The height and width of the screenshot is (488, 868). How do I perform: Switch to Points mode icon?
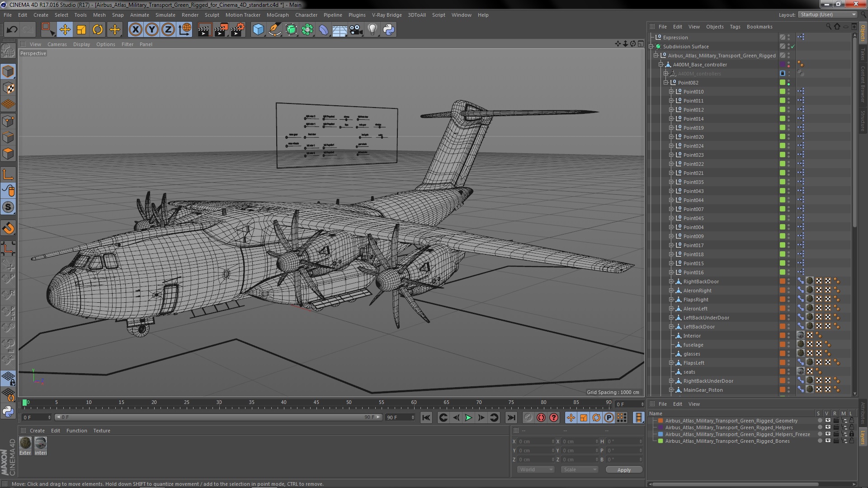pyautogui.click(x=8, y=121)
